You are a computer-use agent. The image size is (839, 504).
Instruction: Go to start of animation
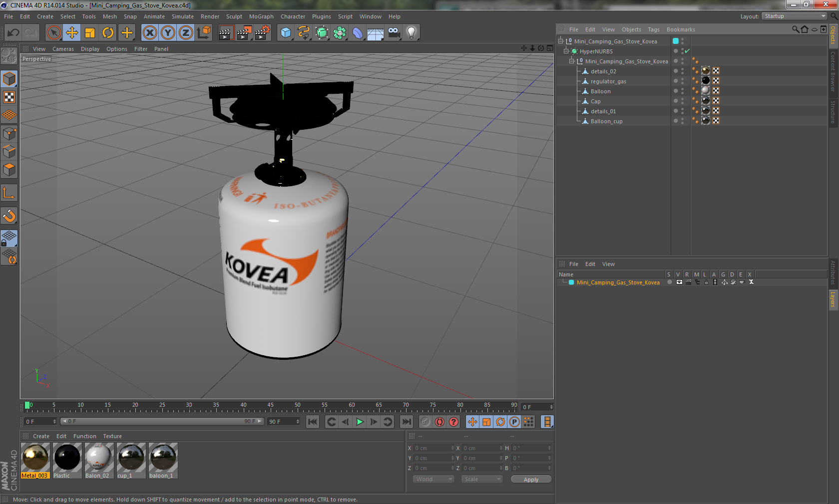tap(313, 422)
